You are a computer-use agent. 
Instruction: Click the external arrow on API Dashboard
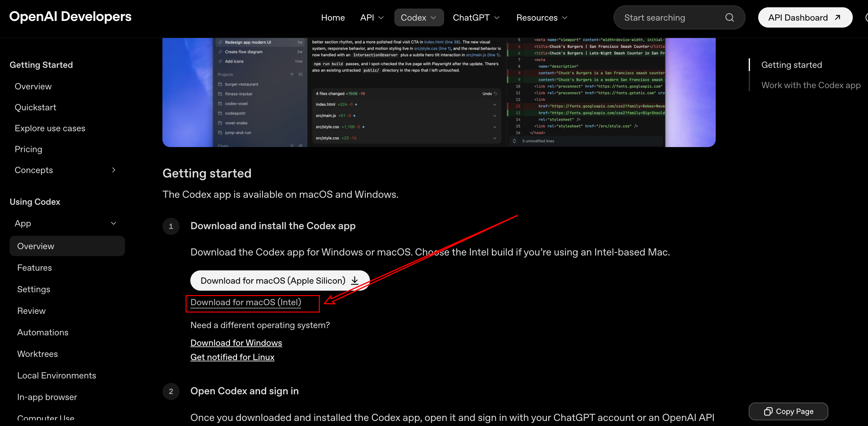point(837,17)
